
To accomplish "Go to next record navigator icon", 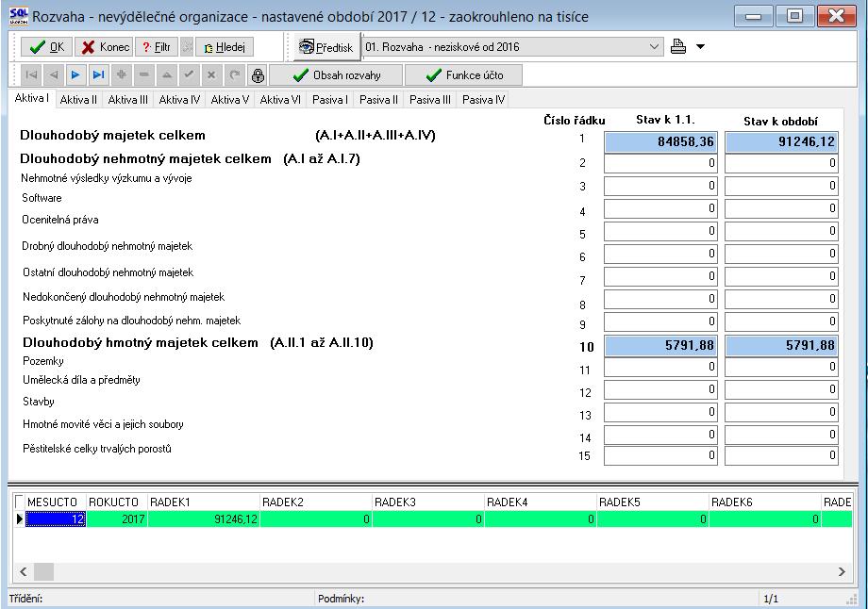I will (x=75, y=75).
